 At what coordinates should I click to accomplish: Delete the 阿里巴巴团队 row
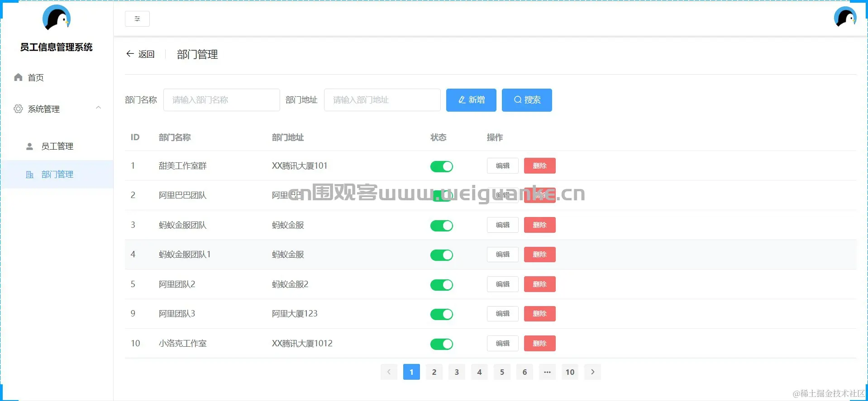(540, 195)
